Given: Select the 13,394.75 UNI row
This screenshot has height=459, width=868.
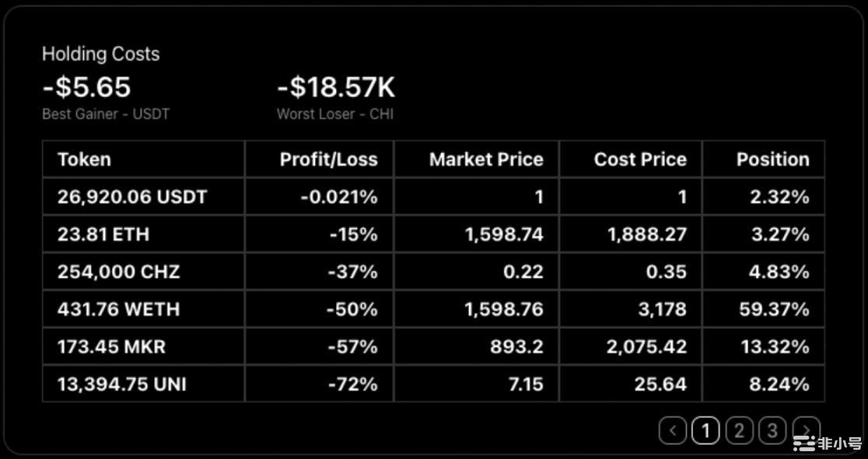Looking at the screenshot, I should click(121, 384).
